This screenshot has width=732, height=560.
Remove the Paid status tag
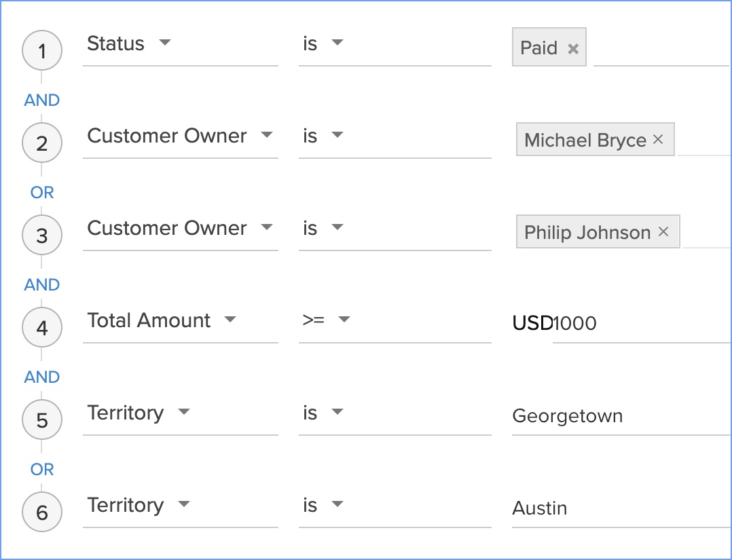(573, 49)
